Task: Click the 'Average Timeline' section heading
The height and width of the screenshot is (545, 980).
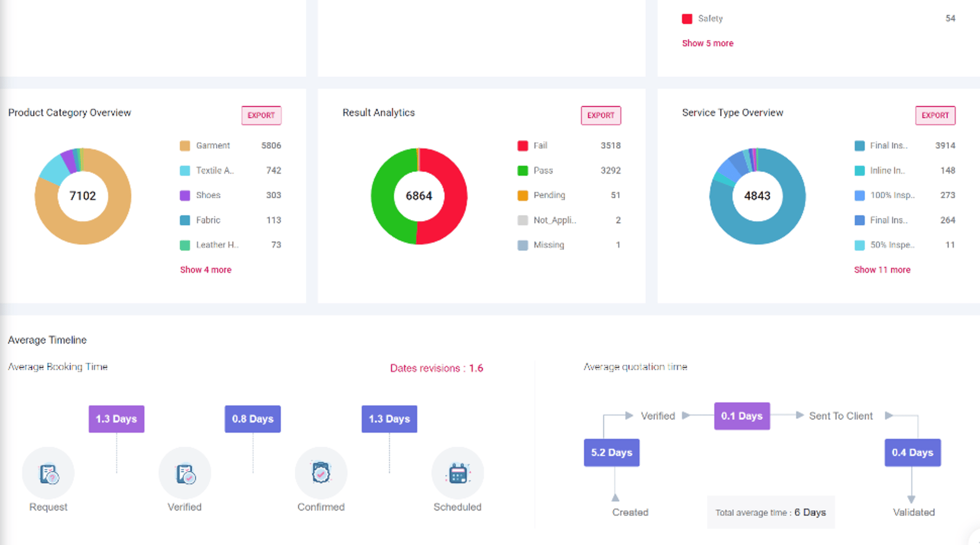Action: [47, 340]
